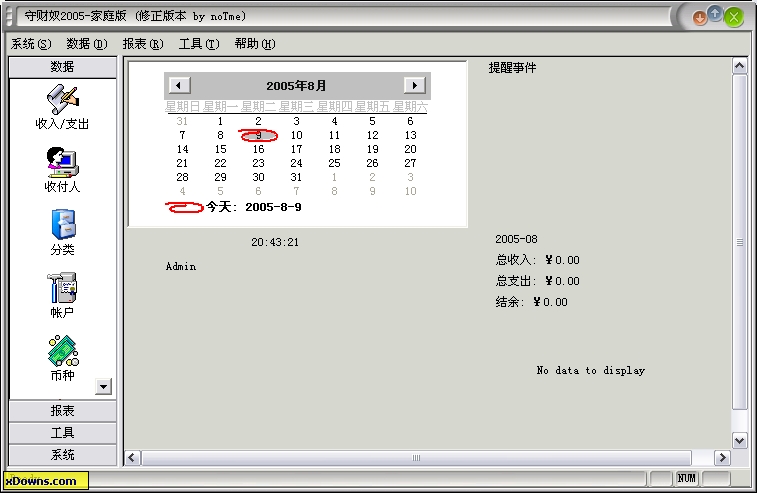757x493 pixels.
Task: Select August 28 in the calendar
Action: (x=182, y=177)
